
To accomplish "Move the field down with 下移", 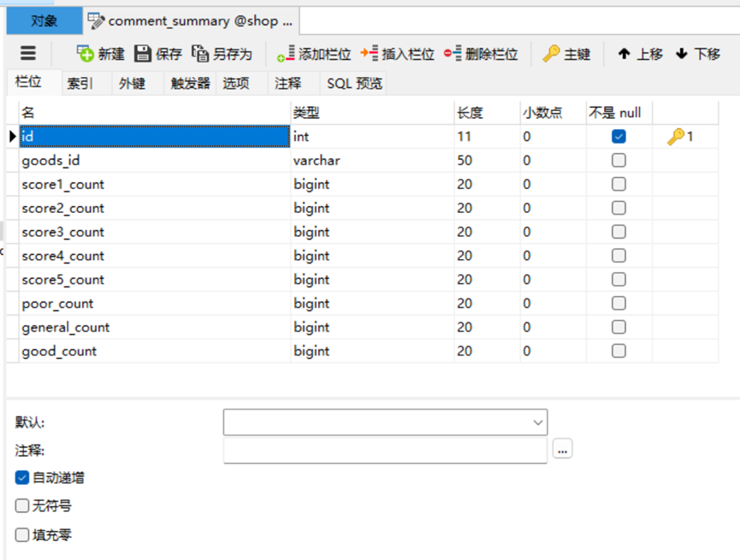I will [x=697, y=54].
